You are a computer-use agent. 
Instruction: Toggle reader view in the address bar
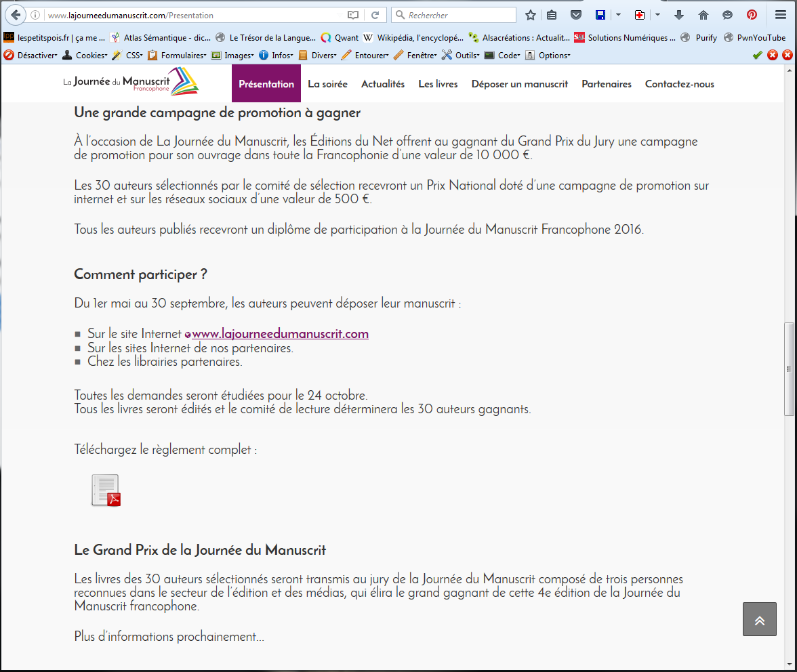352,15
